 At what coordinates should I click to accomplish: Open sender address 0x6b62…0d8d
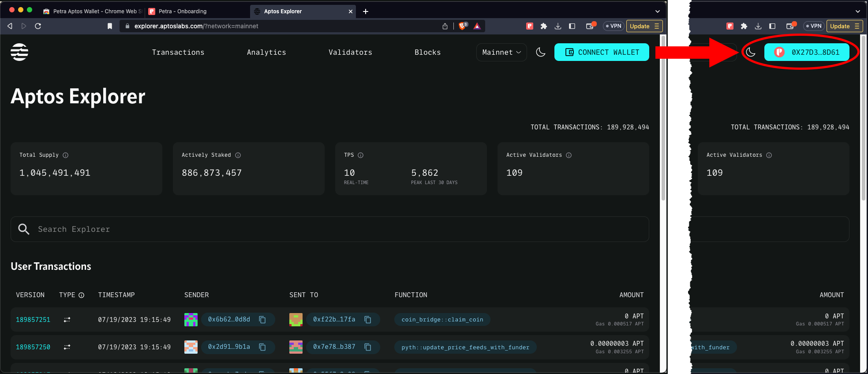(229, 319)
